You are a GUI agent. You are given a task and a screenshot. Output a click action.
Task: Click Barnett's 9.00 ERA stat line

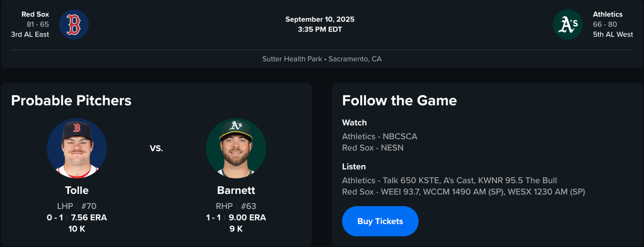(x=247, y=218)
